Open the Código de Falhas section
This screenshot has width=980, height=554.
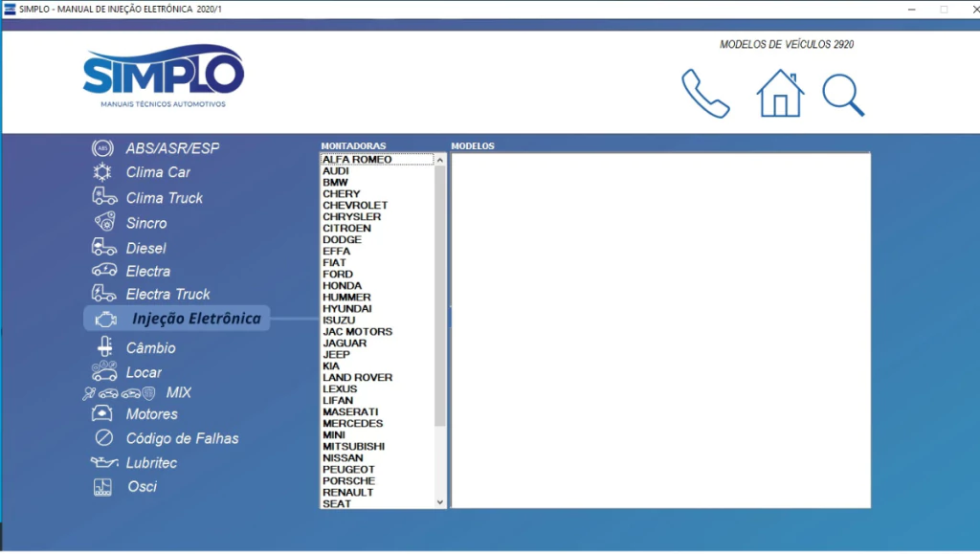click(x=183, y=438)
